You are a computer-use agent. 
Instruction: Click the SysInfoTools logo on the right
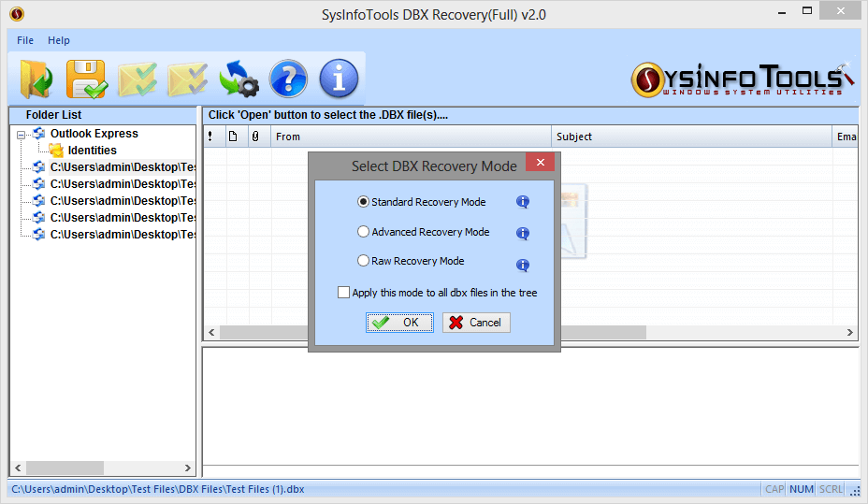point(742,79)
